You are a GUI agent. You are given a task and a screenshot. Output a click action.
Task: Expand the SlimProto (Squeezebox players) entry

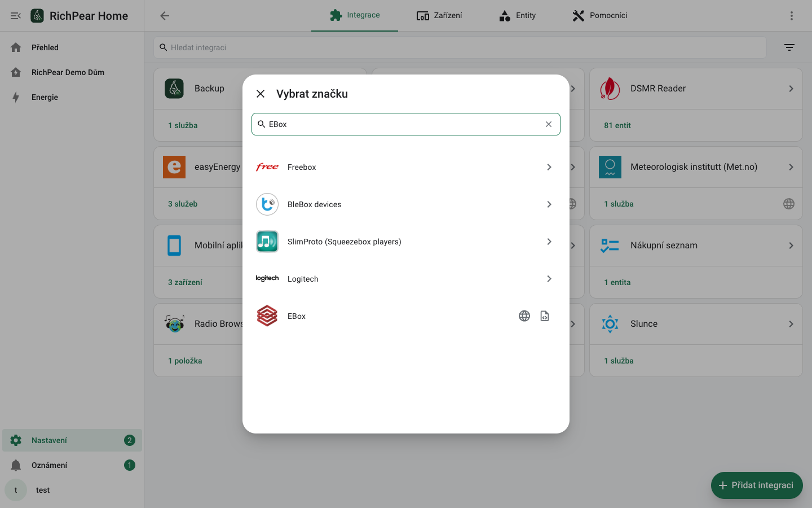[549, 242]
